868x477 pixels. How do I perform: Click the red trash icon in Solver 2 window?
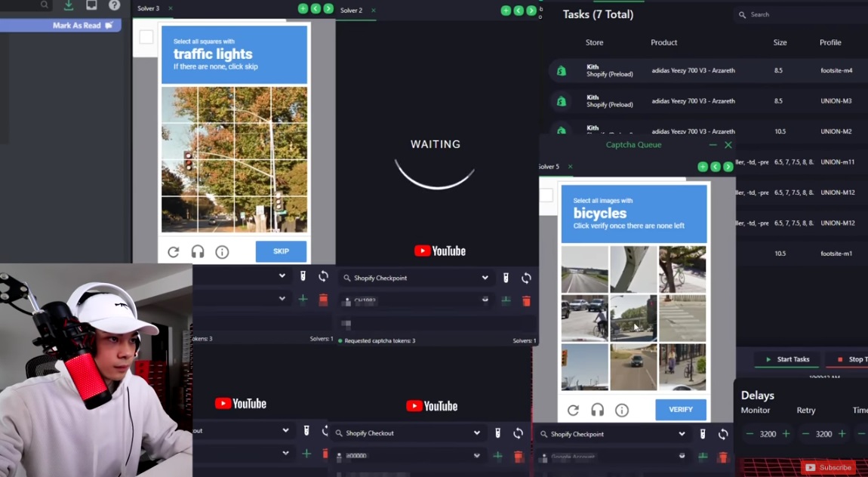point(526,301)
